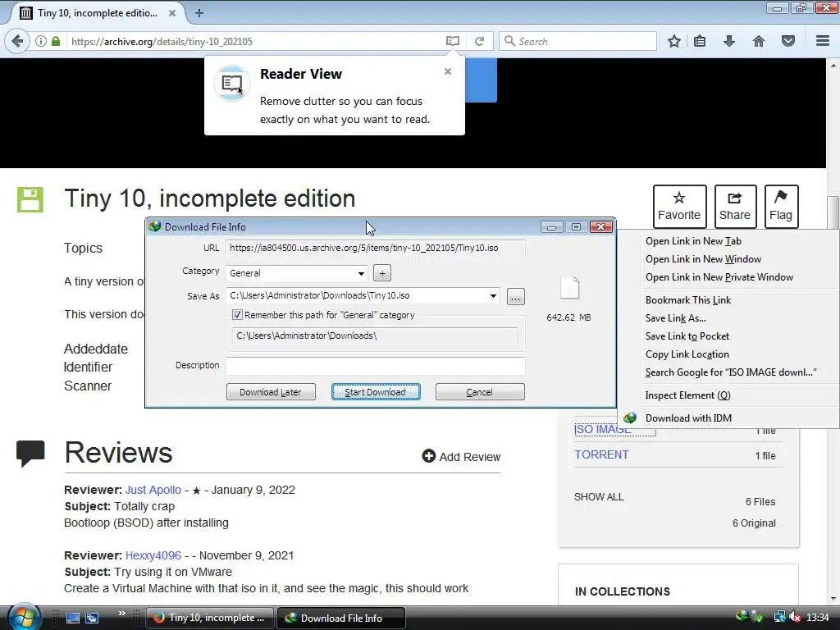Switch to Firefox Tiny 10 taskbar button

210,618
